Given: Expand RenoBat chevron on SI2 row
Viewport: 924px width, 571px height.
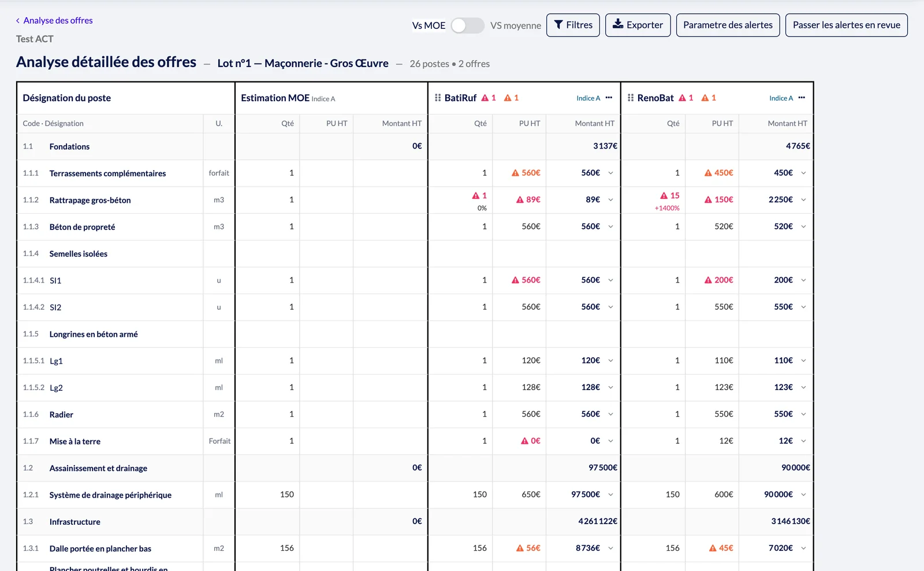Looking at the screenshot, I should click(x=803, y=307).
